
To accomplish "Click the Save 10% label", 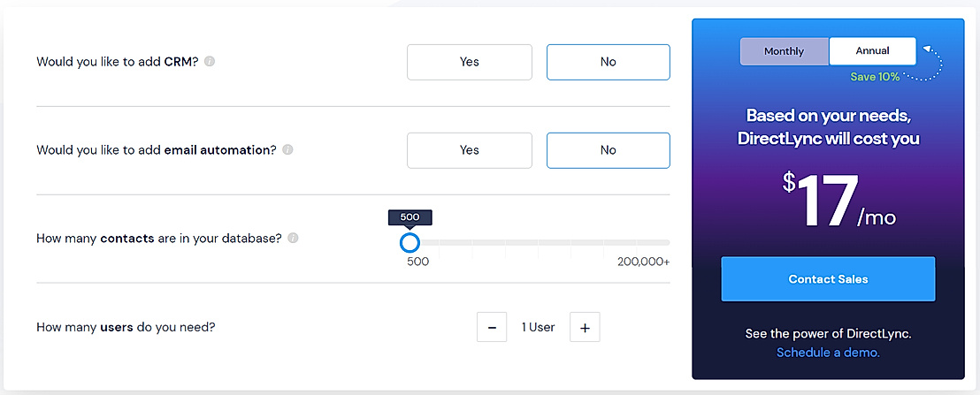I will tap(875, 77).
